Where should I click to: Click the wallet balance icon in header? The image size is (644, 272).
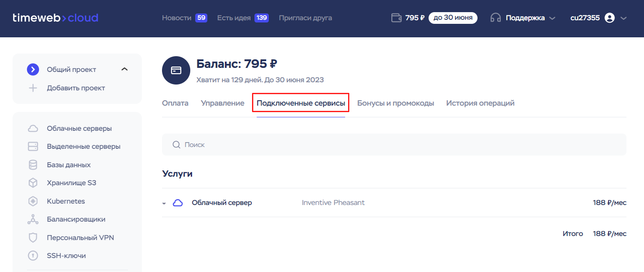tap(396, 18)
